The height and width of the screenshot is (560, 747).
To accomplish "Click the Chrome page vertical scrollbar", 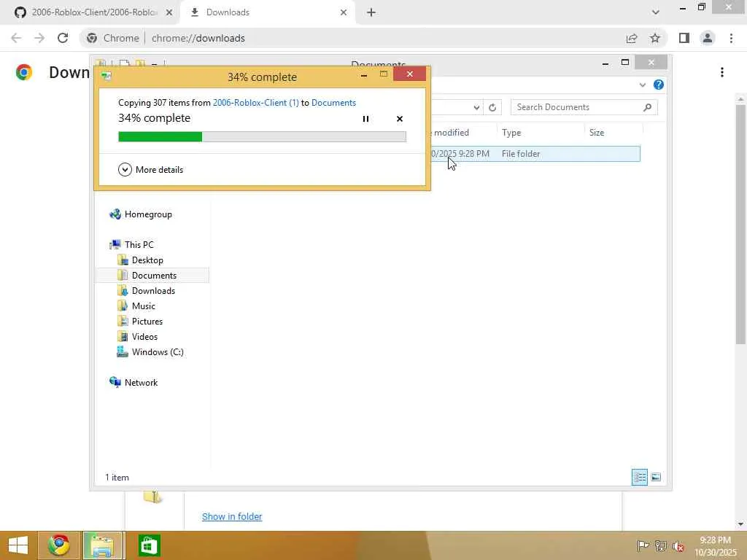I will pos(740,224).
